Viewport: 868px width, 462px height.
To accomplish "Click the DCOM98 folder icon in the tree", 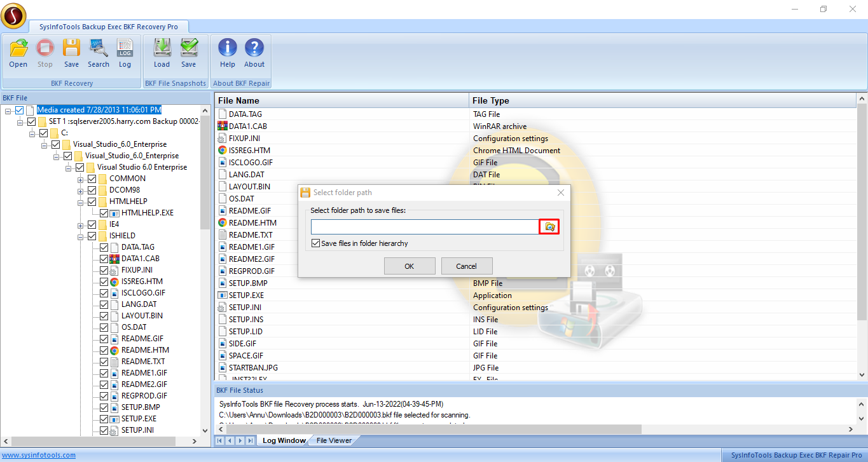I will [x=102, y=190].
